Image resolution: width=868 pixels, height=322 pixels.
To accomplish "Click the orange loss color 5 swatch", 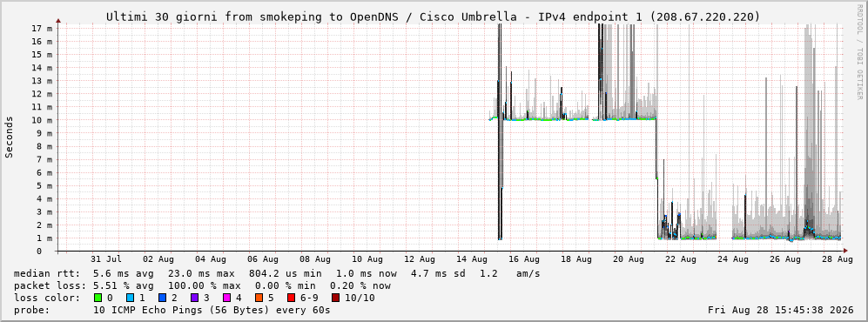I will (x=259, y=298).
